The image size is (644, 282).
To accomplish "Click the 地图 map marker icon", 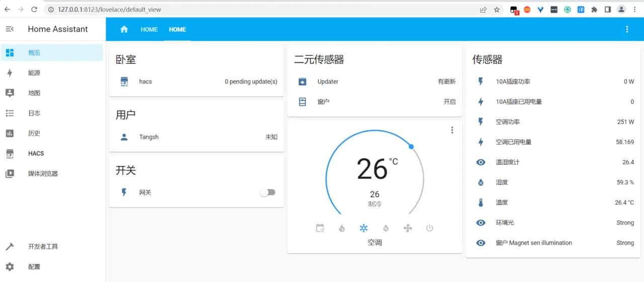I will coord(10,93).
